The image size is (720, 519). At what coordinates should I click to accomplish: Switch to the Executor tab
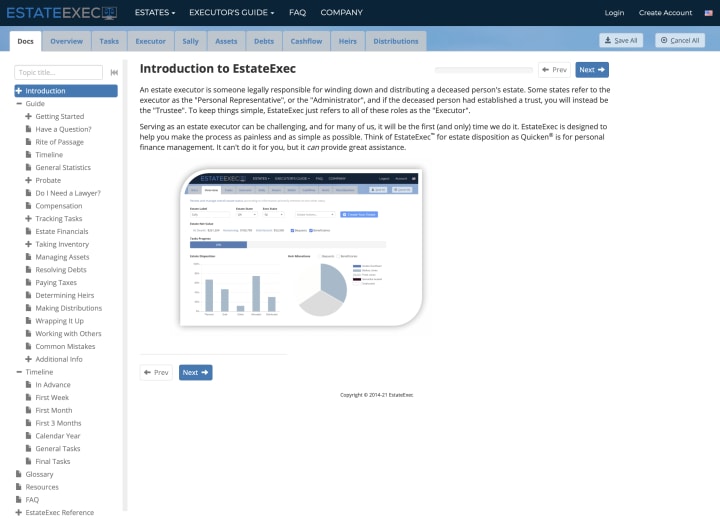click(151, 41)
